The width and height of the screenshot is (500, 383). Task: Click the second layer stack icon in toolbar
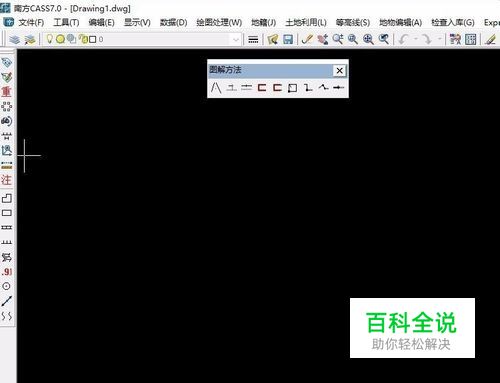pos(30,39)
